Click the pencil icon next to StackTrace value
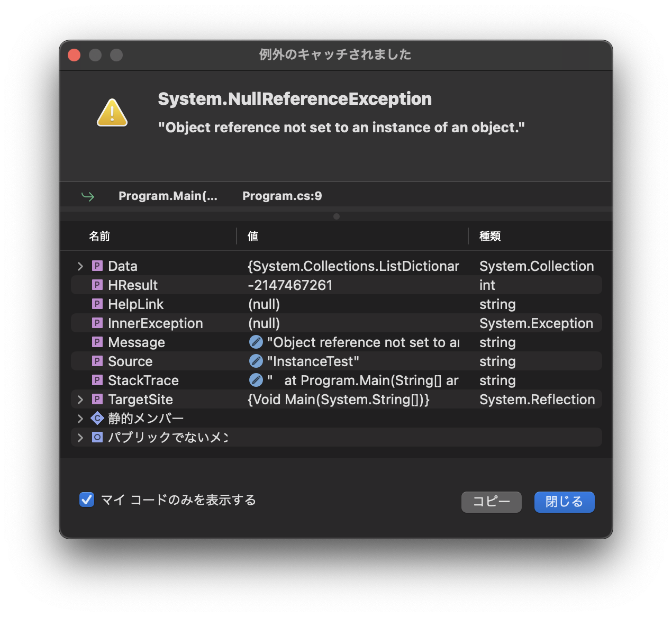This screenshot has width=672, height=617. click(x=256, y=380)
